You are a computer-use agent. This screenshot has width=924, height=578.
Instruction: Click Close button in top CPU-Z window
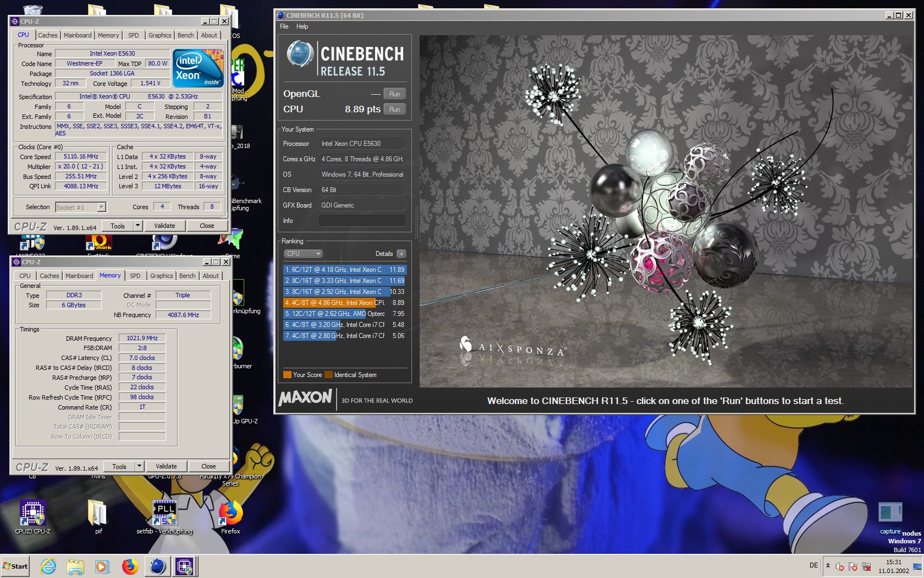tap(207, 226)
